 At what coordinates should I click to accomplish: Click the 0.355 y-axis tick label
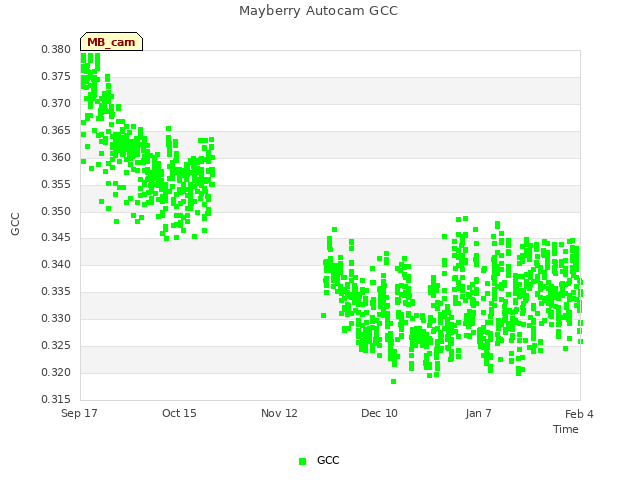pyautogui.click(x=56, y=184)
